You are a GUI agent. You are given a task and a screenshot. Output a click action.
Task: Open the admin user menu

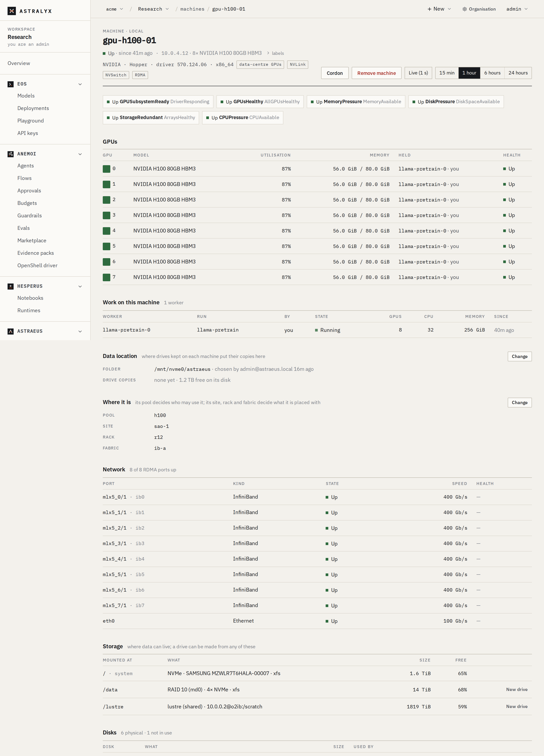pos(517,9)
